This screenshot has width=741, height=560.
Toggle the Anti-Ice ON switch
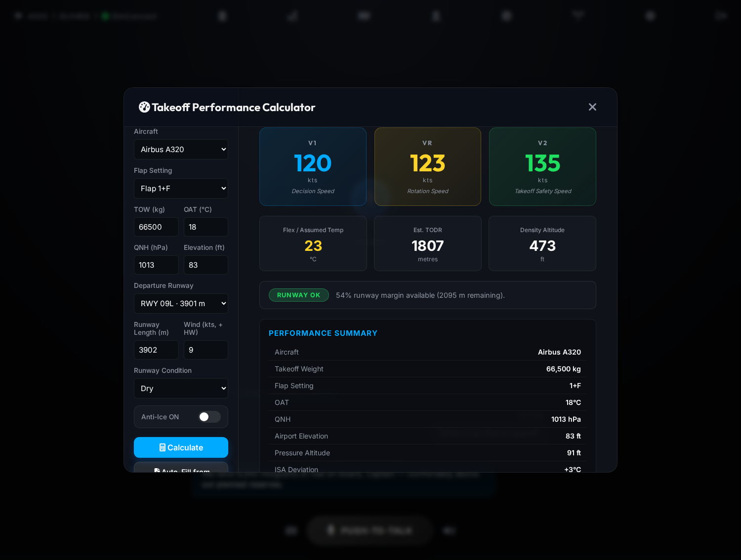coord(209,417)
